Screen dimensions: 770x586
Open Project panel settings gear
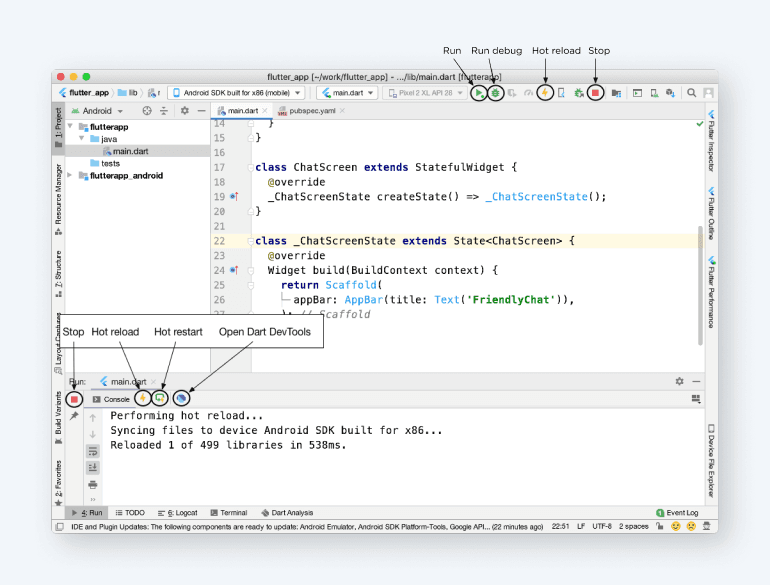(x=185, y=111)
